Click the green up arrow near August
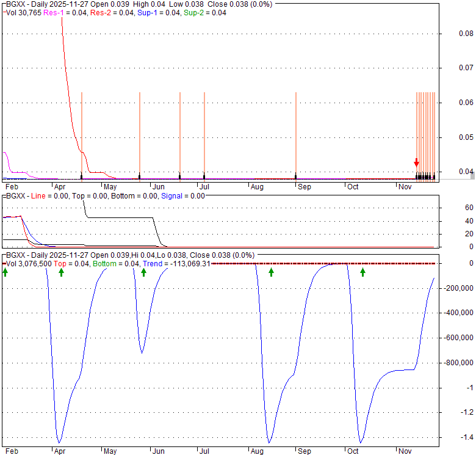 (272, 272)
